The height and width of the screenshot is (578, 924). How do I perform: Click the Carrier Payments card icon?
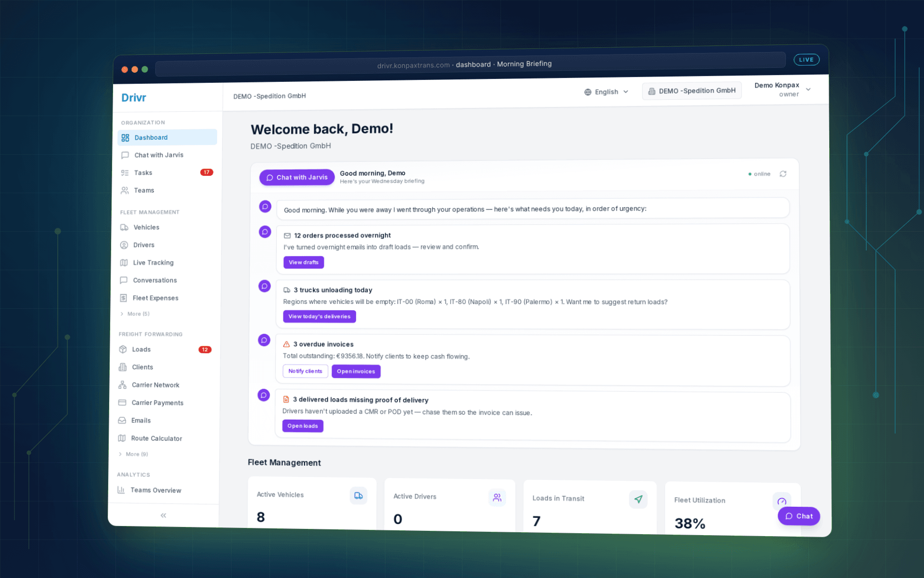point(122,403)
